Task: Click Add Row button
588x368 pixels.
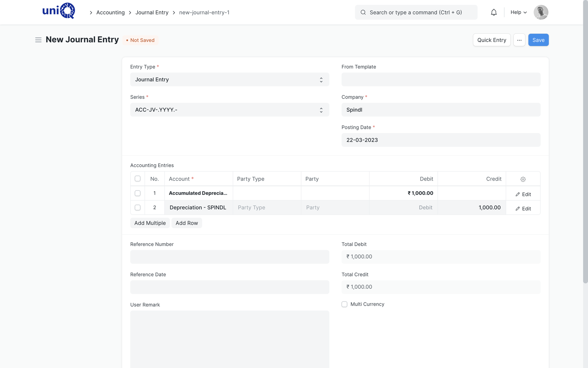Action: click(187, 223)
